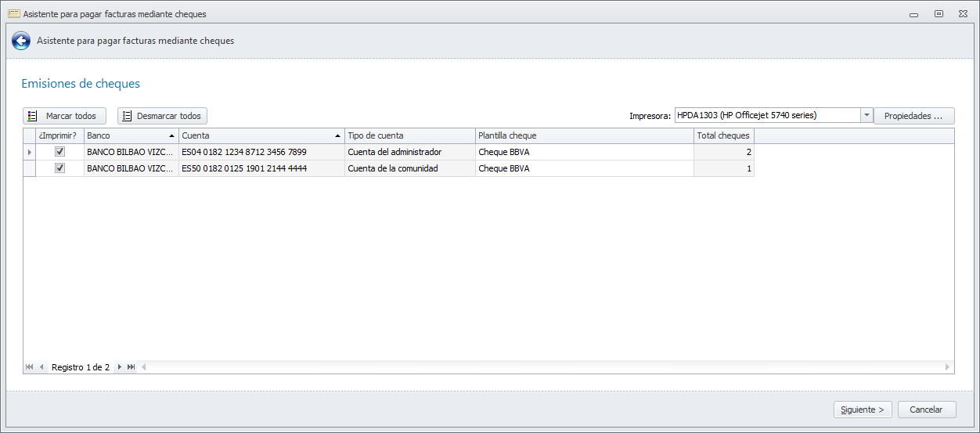This screenshot has width=980, height=433.
Task: Select account ES04 0182 1234 8712 3456 7899
Action: [x=261, y=152]
